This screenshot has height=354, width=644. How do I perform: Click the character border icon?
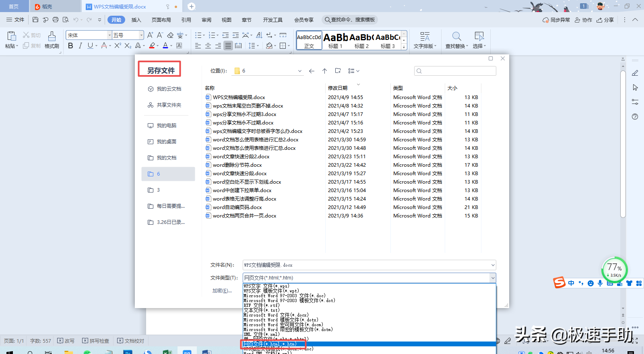pyautogui.click(x=180, y=46)
